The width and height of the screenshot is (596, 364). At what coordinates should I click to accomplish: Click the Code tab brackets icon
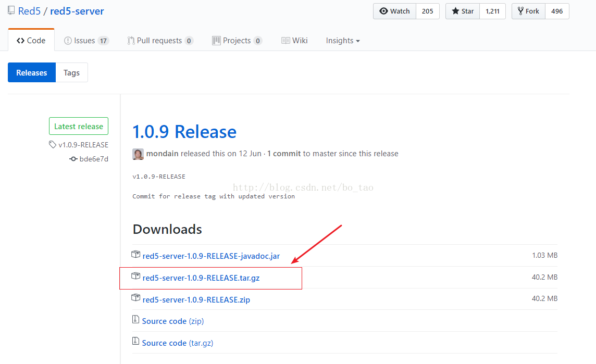click(x=20, y=41)
